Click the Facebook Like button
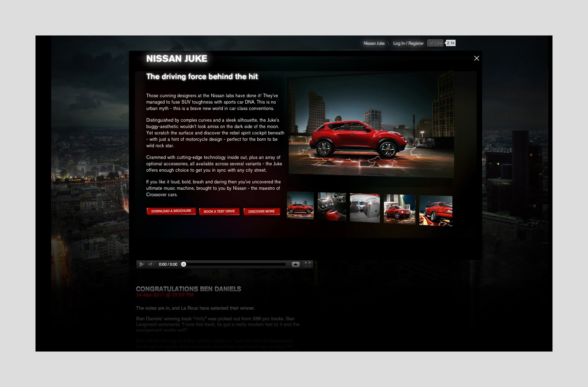 [x=435, y=43]
